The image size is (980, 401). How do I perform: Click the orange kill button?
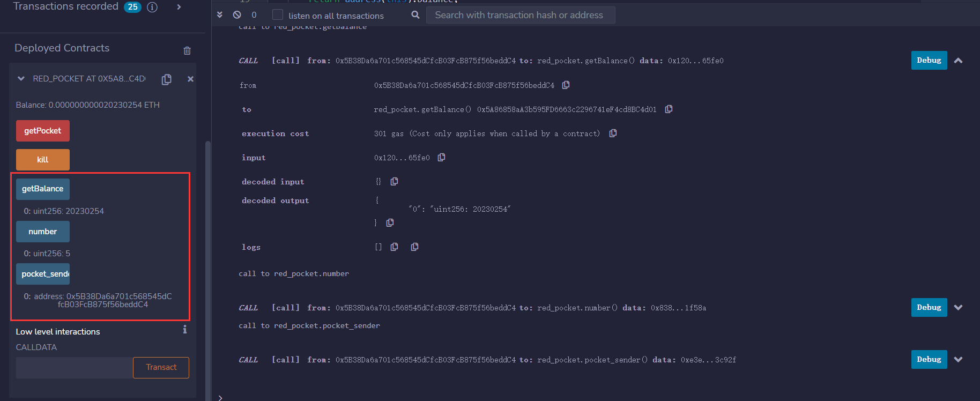[43, 160]
